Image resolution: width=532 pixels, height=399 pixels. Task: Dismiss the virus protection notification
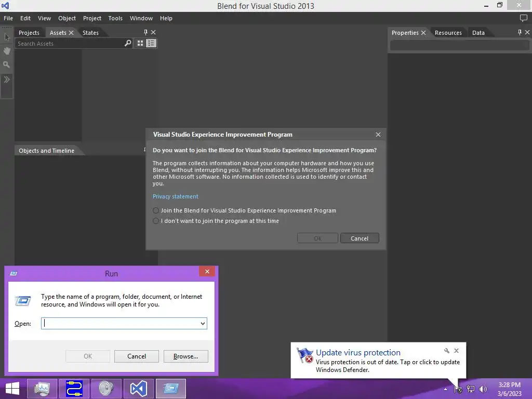(x=456, y=351)
